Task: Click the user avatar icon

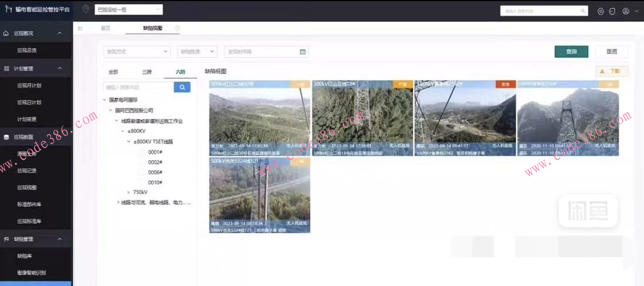Action: [626, 11]
